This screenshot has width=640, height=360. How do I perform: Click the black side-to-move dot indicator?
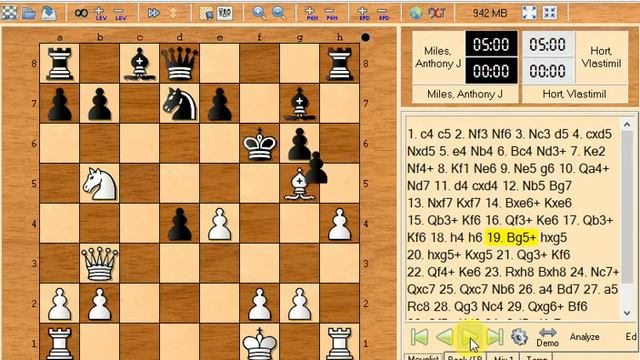click(x=365, y=38)
